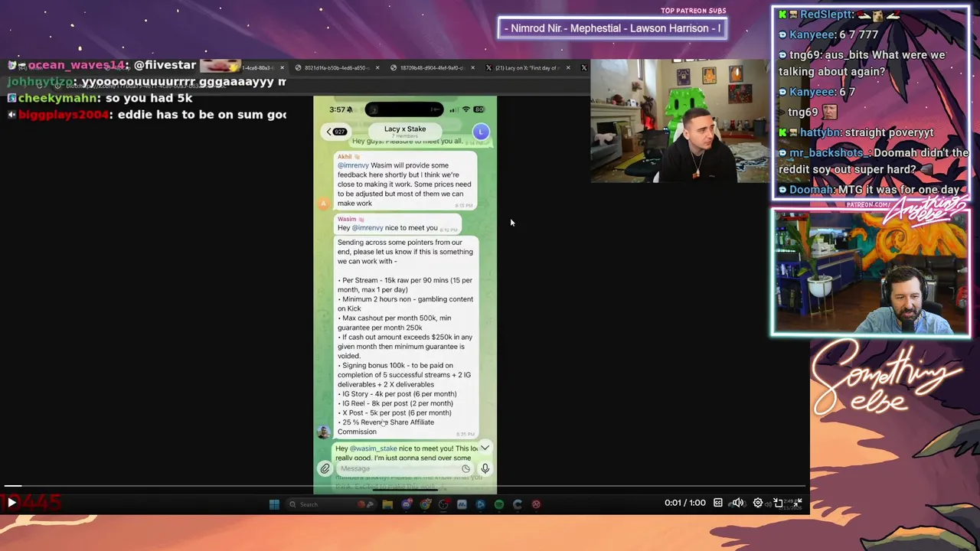The width and height of the screenshot is (980, 551).
Task: Select the 'Per Stream - 15k raw' line
Action: coord(405,285)
